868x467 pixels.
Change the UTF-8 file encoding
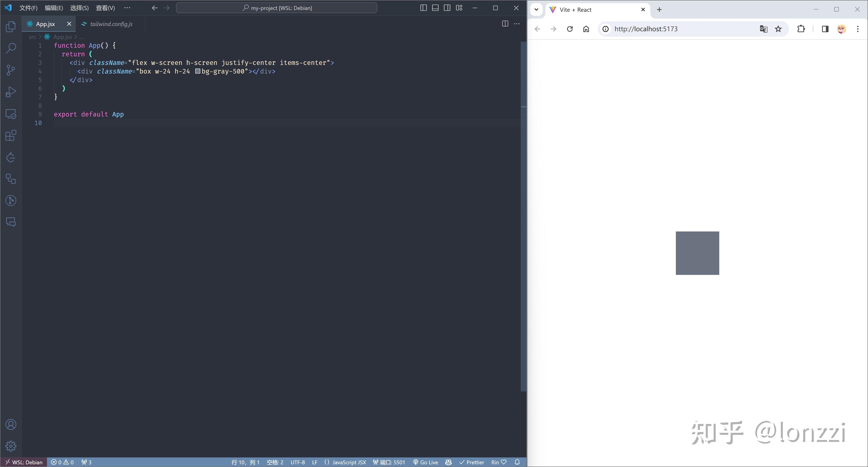[297, 462]
